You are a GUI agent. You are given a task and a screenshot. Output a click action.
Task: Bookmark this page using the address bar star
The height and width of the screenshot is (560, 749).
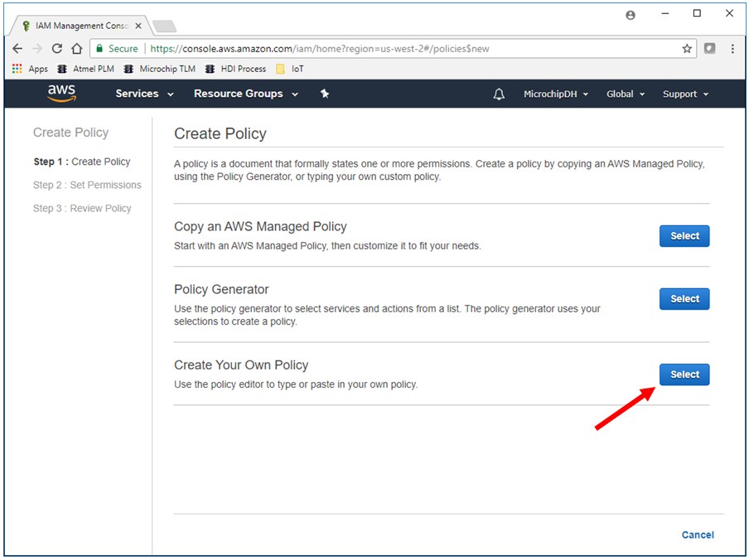[687, 49]
